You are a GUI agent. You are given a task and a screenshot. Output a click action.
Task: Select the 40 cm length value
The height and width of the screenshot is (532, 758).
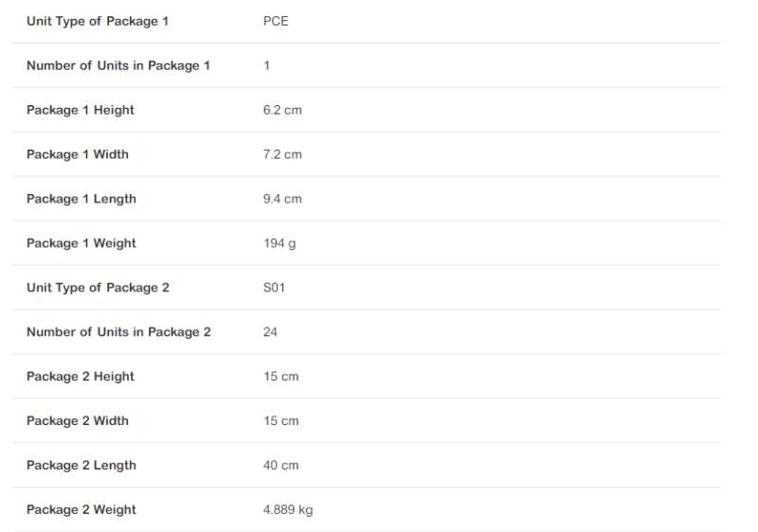280,466
